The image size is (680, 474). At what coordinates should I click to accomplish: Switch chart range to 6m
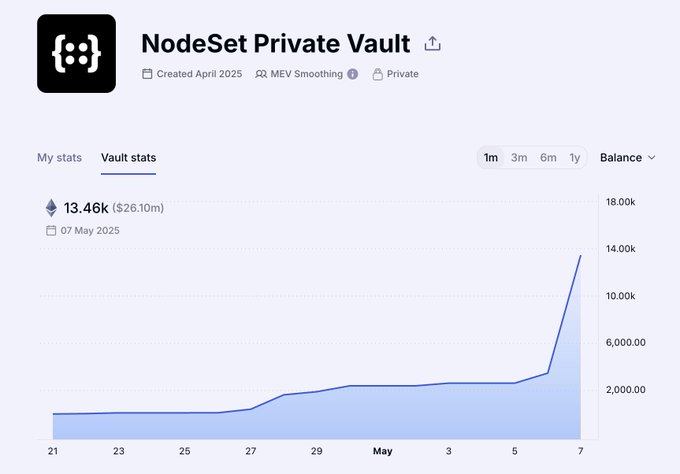[548, 158]
